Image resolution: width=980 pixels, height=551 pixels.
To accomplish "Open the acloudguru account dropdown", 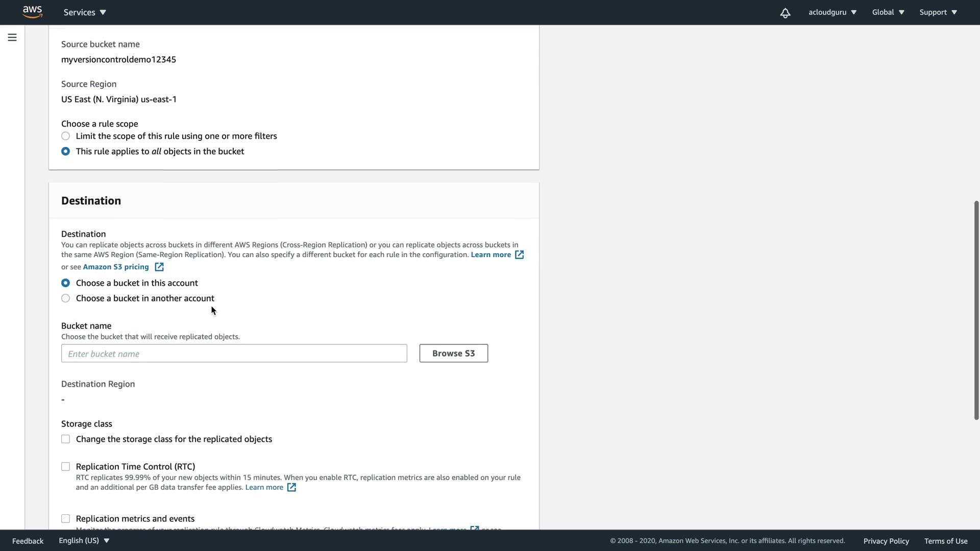I will tap(832, 12).
